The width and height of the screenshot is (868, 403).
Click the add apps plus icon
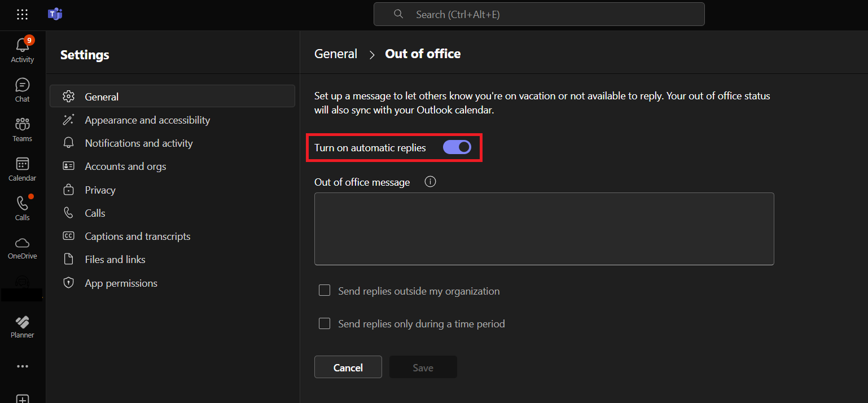point(23,398)
